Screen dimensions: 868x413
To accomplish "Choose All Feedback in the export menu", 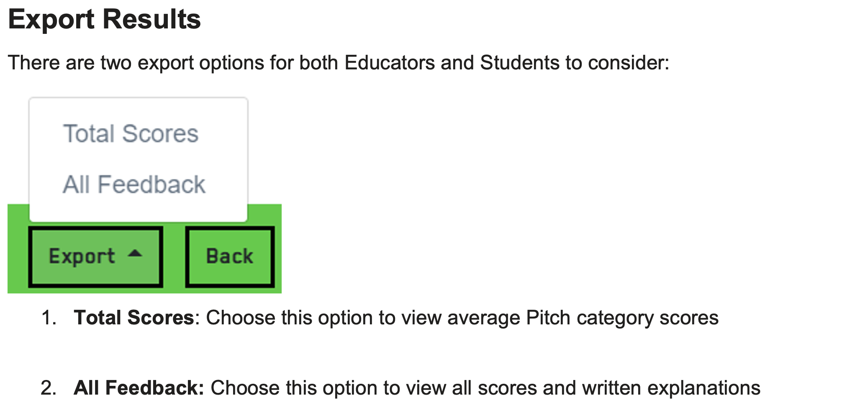I will (134, 184).
